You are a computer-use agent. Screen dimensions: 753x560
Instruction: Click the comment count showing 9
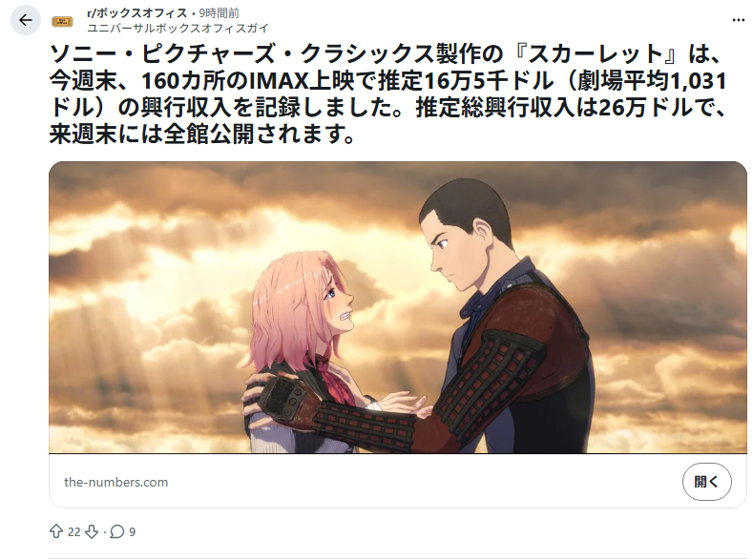click(132, 531)
